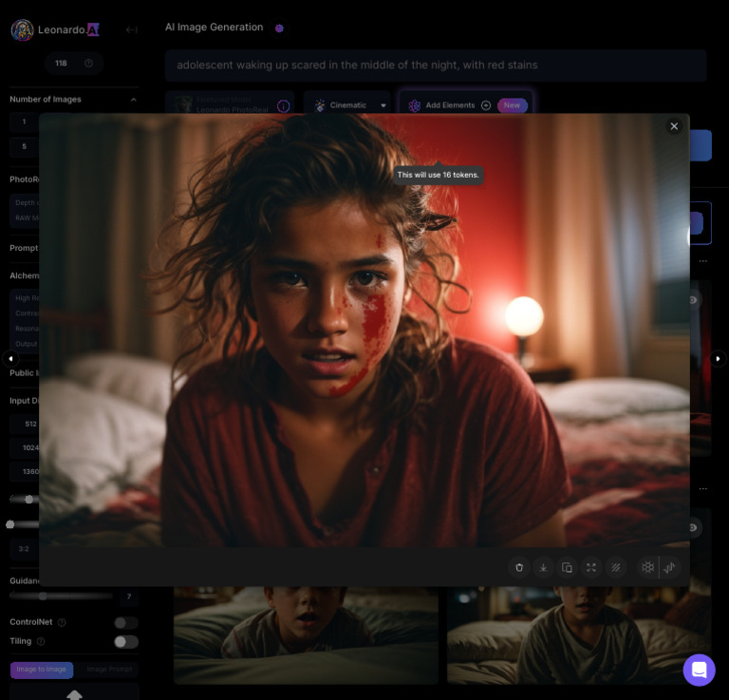
Task: Copy the image with the duplicate icon
Action: pyautogui.click(x=567, y=567)
